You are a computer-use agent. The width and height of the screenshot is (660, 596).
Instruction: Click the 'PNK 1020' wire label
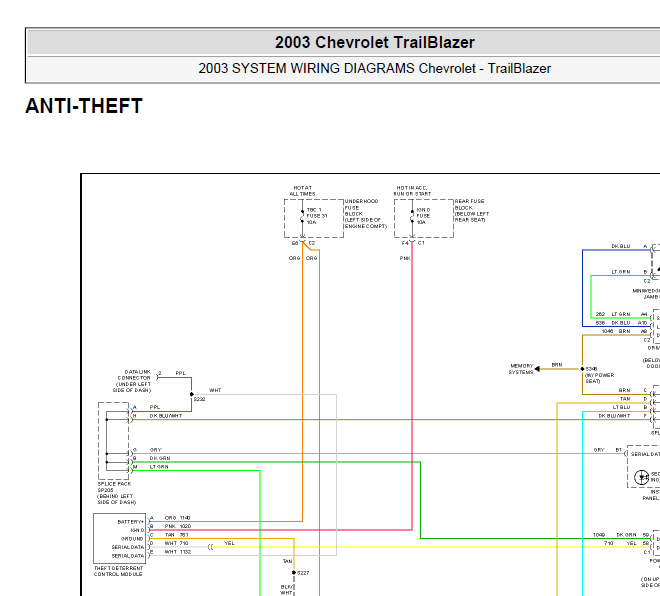coord(178,526)
